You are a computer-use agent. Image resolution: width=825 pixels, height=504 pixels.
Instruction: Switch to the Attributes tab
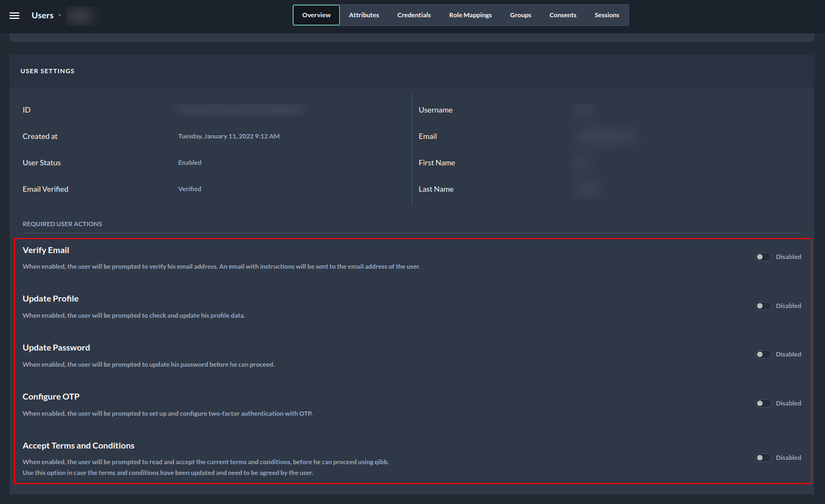click(363, 15)
